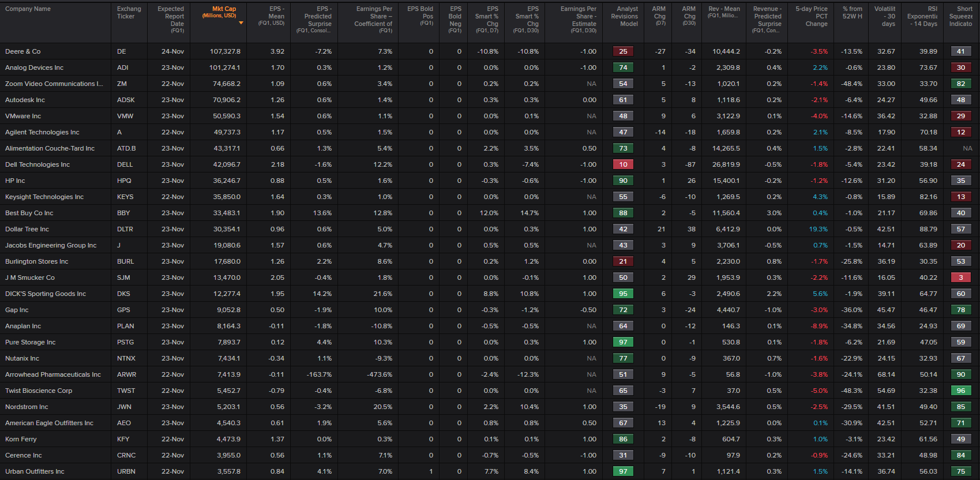The height and width of the screenshot is (480, 980).
Task: Click the Short Squeeze Indicator column header
Action: [x=960, y=16]
